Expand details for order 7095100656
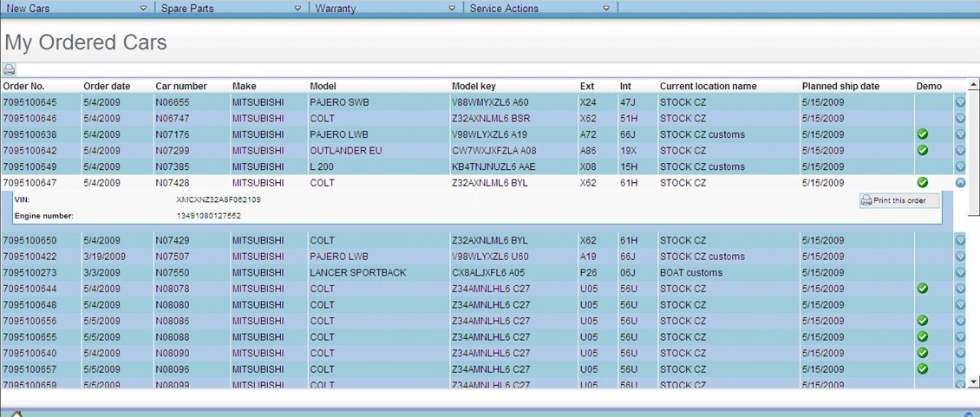Image resolution: width=980 pixels, height=417 pixels. [961, 321]
